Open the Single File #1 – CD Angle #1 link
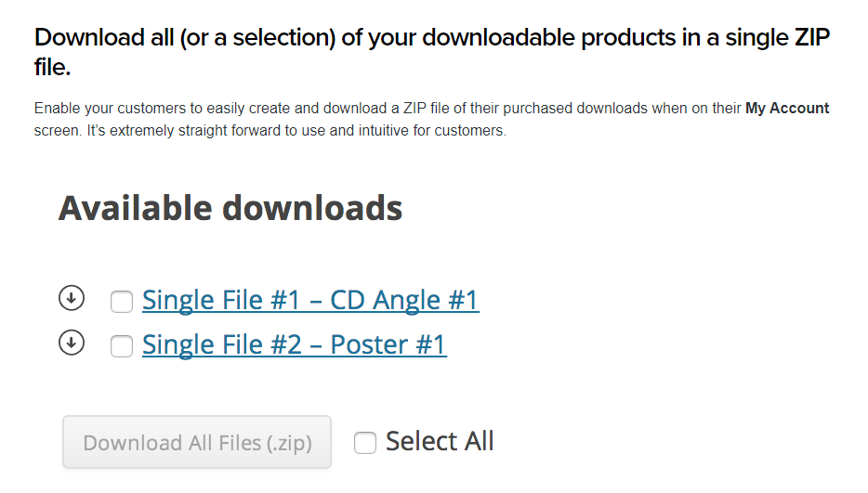Screen dimensions: 868x493 [310, 301]
